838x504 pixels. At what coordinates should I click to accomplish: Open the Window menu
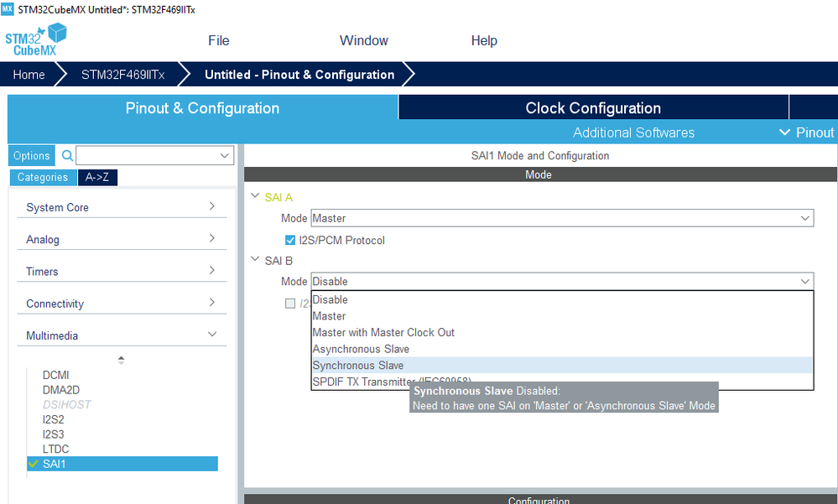[x=364, y=40]
